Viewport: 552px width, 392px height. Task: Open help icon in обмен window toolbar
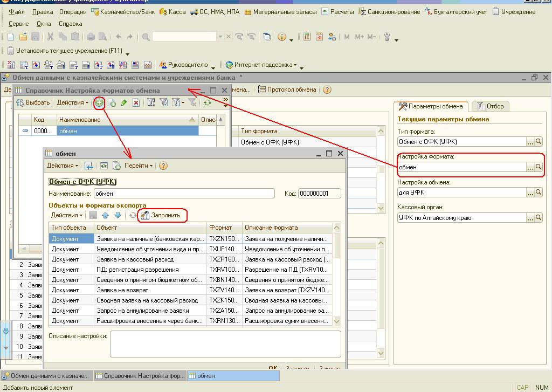(x=163, y=166)
